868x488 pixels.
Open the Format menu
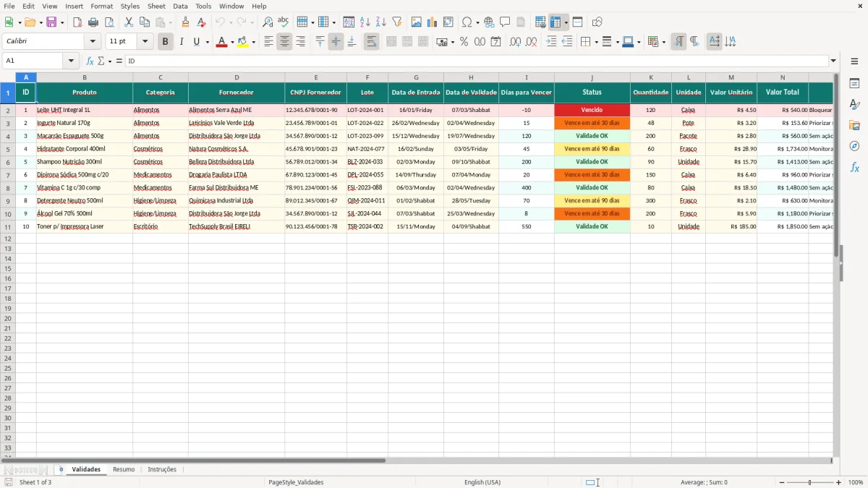(101, 6)
